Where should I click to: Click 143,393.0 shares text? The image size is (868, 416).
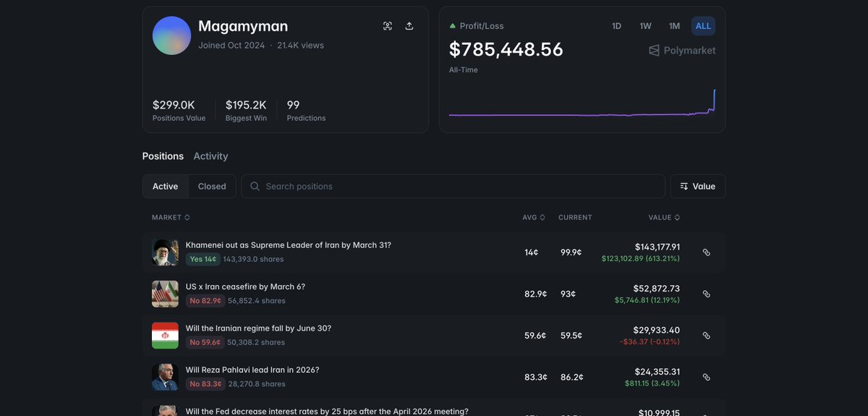point(253,259)
